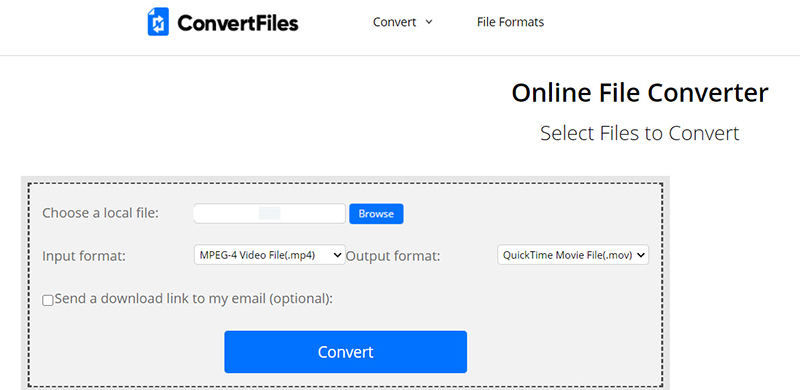Click the 'Send a download link to my email' label
This screenshot has width=800, height=390.
(193, 298)
